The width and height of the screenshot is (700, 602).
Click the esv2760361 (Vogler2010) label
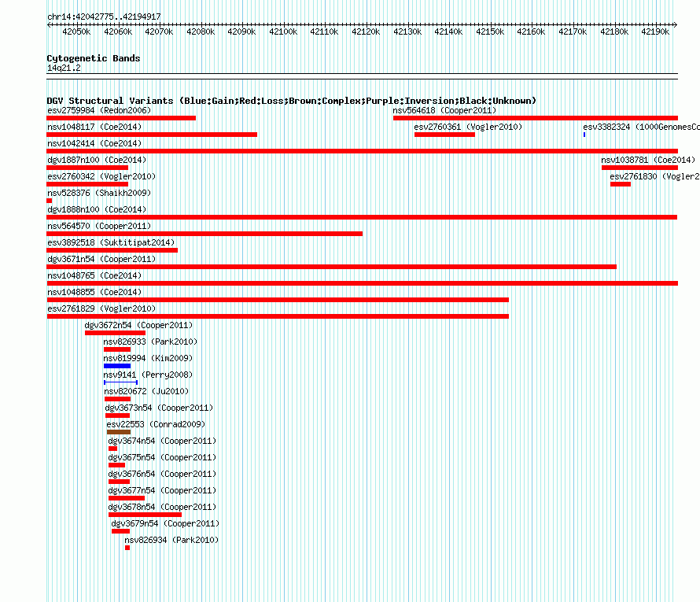click(x=468, y=127)
